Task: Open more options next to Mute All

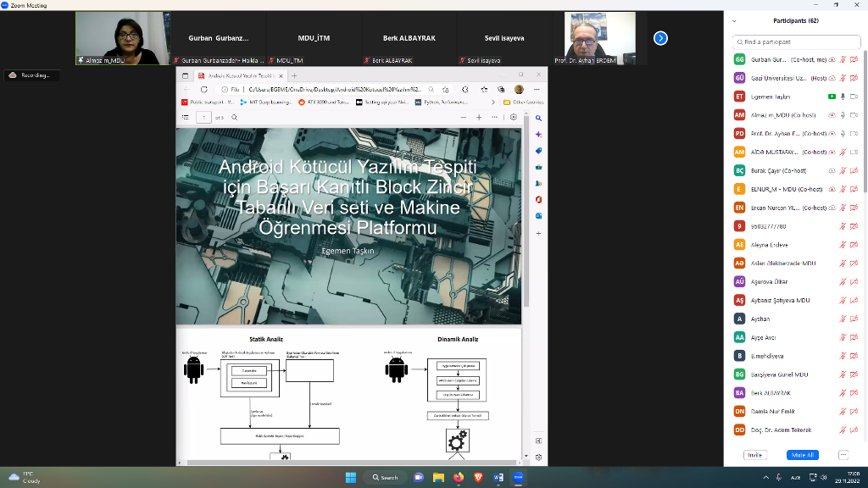Action: pos(843,455)
